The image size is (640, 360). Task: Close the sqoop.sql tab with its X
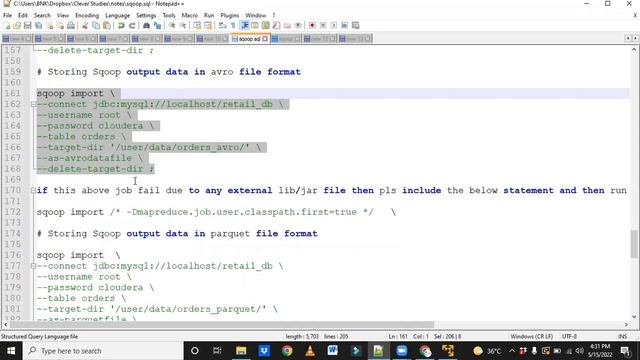[x=265, y=39]
